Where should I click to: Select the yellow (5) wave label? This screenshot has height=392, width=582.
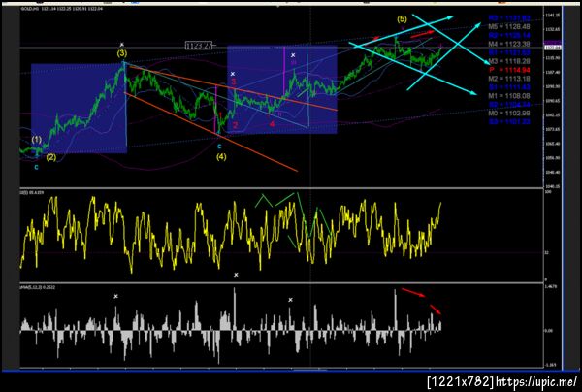coord(402,18)
